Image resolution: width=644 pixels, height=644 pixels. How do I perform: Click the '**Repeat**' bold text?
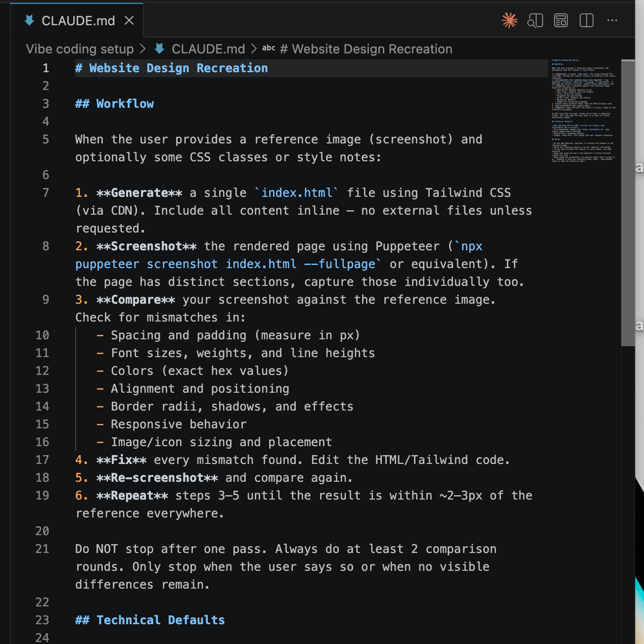pos(132,496)
